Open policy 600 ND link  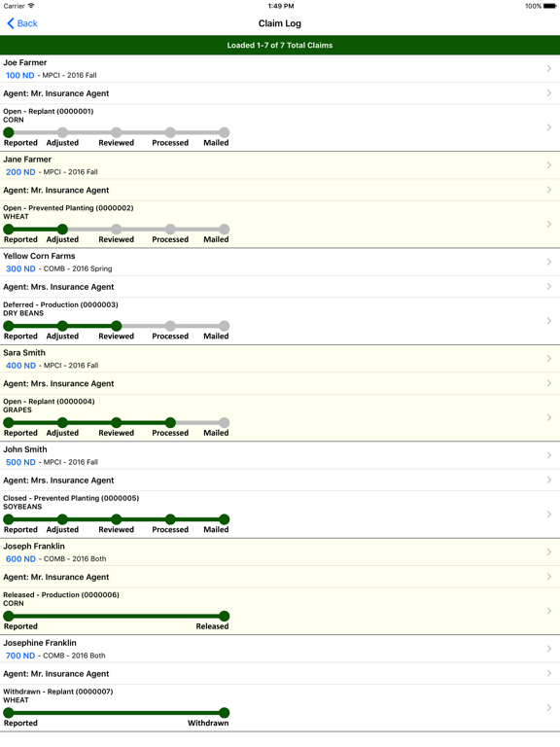click(x=20, y=559)
